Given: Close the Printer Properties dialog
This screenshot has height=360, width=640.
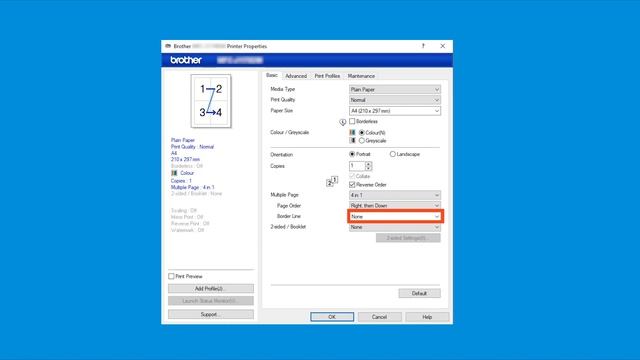Looking at the screenshot, I should pyautogui.click(x=442, y=46).
